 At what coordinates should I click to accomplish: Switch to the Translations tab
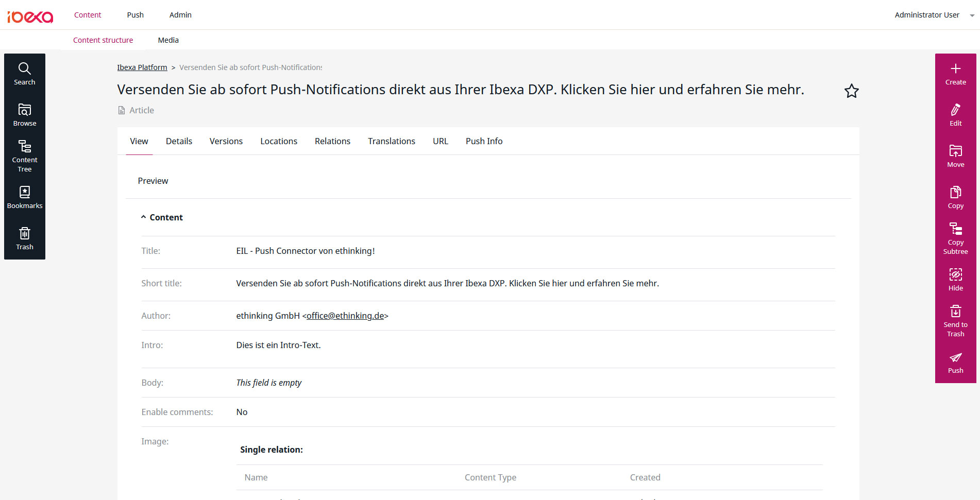(392, 141)
